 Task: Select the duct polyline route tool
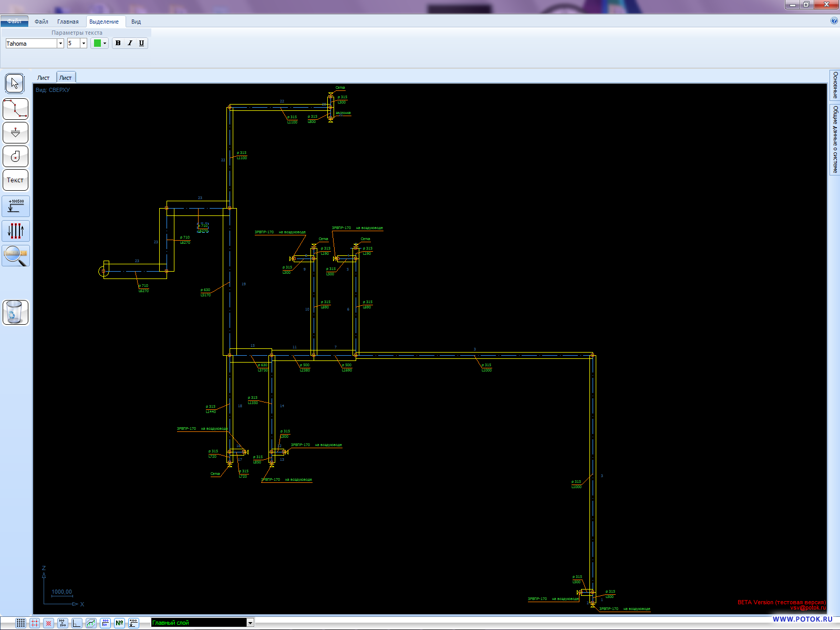coord(15,109)
